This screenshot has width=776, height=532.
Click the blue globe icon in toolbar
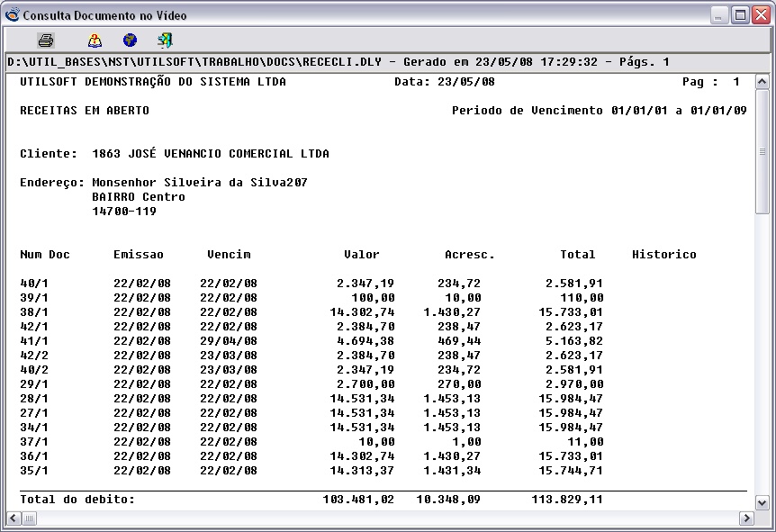(x=131, y=41)
